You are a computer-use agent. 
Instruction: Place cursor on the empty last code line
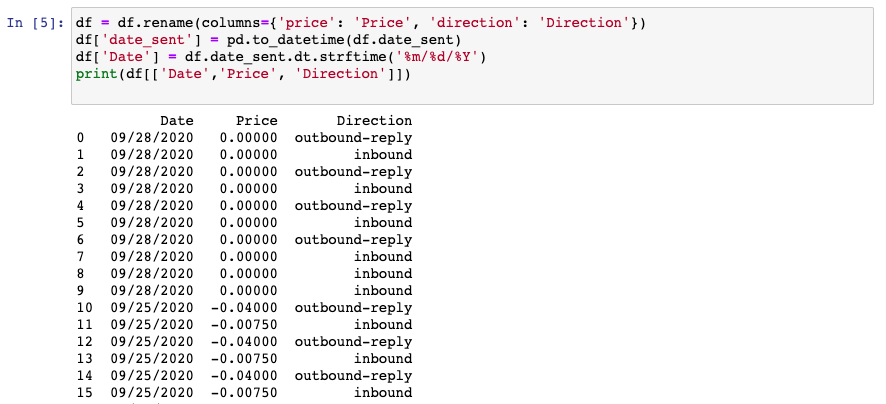[472, 90]
